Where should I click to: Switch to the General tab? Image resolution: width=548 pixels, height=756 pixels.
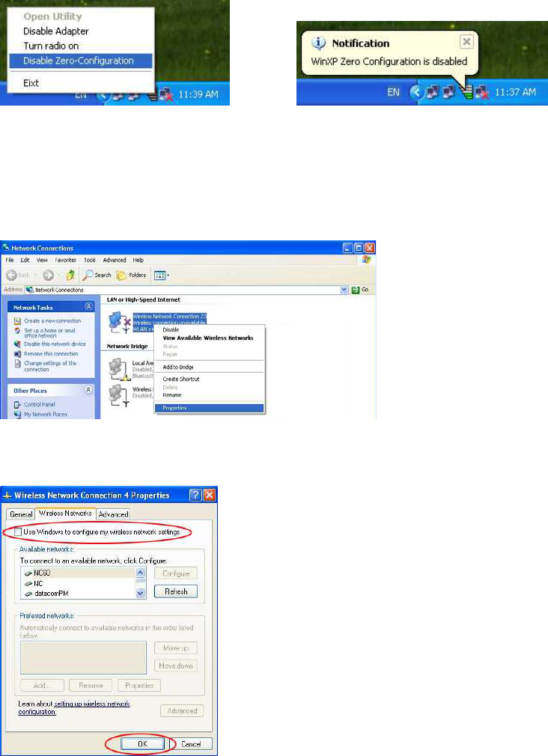(21, 514)
